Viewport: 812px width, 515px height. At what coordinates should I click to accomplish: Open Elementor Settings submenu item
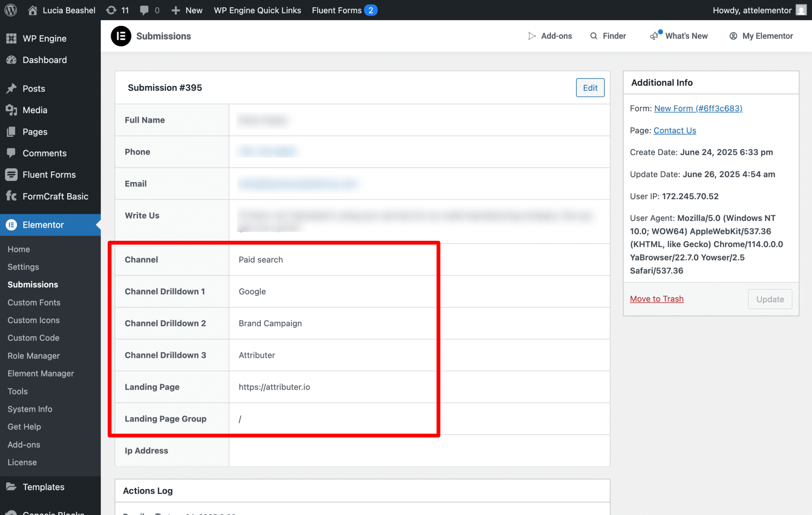click(23, 267)
